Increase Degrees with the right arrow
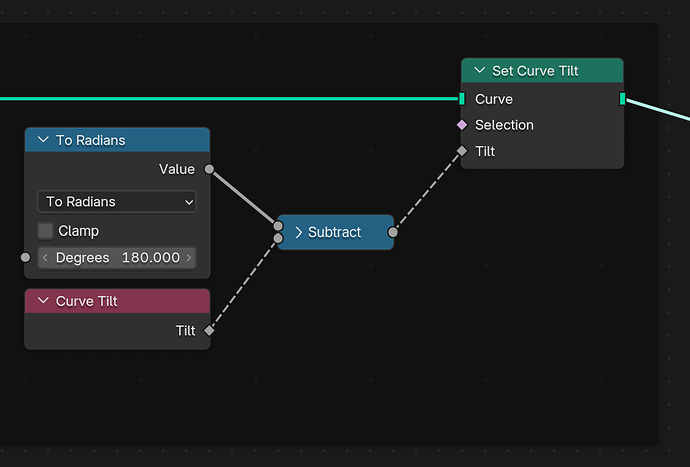This screenshot has width=690, height=467. tap(189, 257)
